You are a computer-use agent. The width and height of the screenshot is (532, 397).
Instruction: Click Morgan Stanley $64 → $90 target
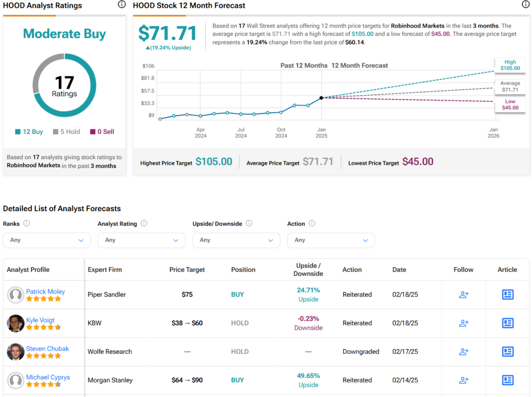click(187, 380)
